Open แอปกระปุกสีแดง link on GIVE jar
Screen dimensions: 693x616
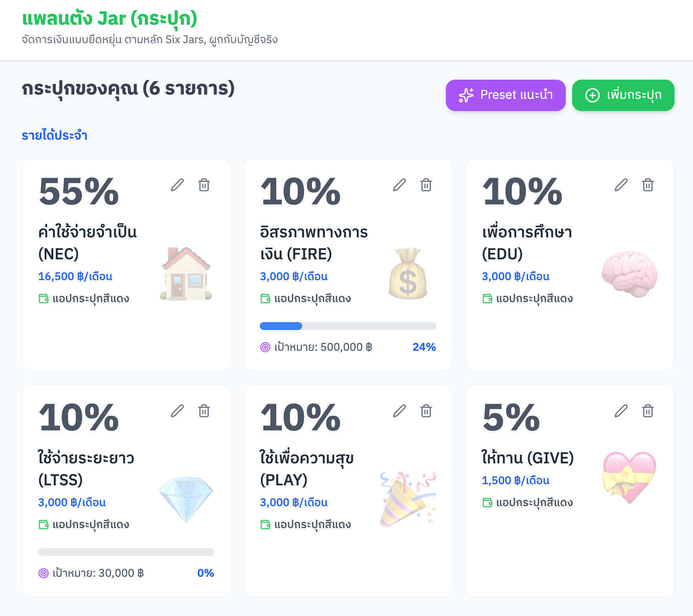click(534, 502)
